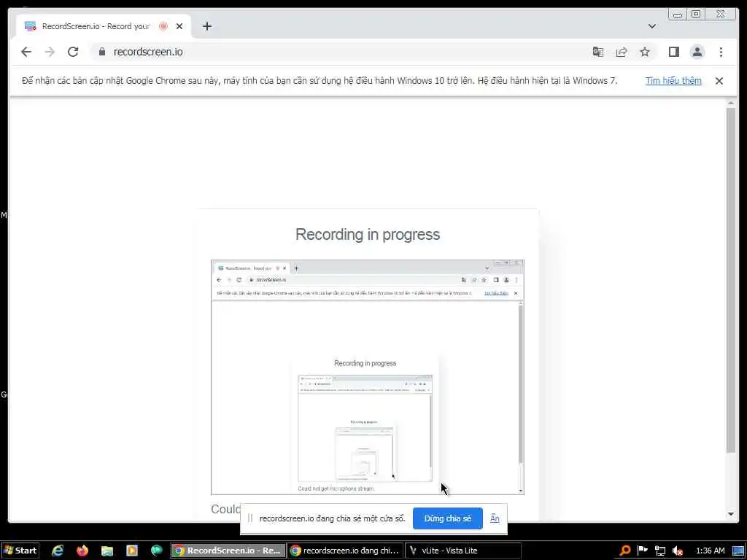Open the file explorer taskbar icon
The width and height of the screenshot is (747, 560).
click(x=107, y=551)
